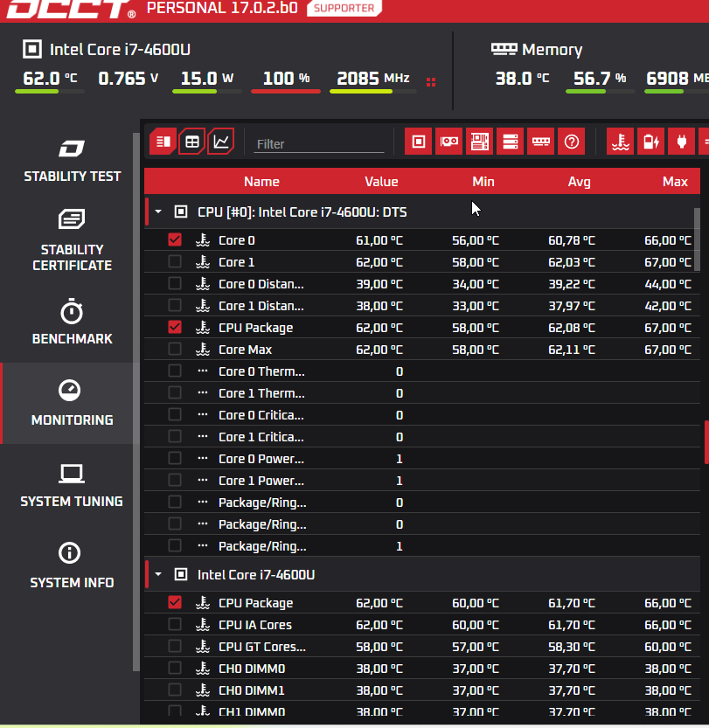
Task: Click the CPU usage 100 % gauge bar
Action: [x=286, y=92]
